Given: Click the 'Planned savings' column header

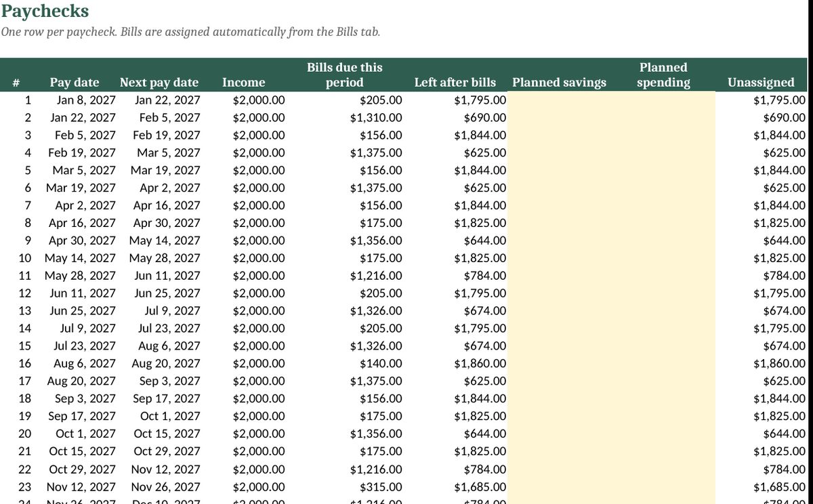Looking at the screenshot, I should click(x=560, y=83).
